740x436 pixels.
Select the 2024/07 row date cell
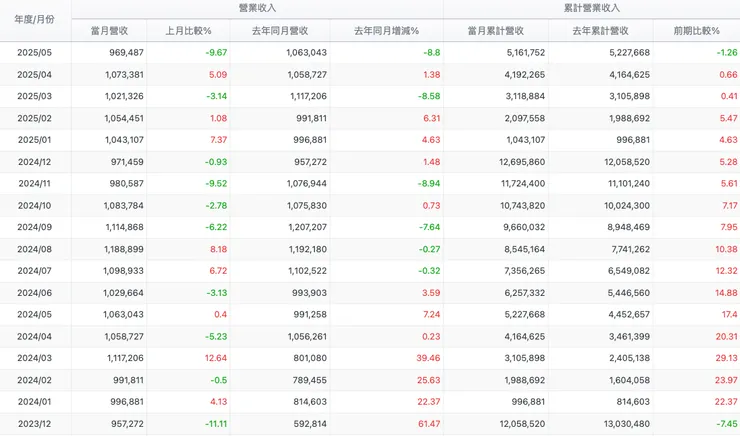(x=34, y=271)
